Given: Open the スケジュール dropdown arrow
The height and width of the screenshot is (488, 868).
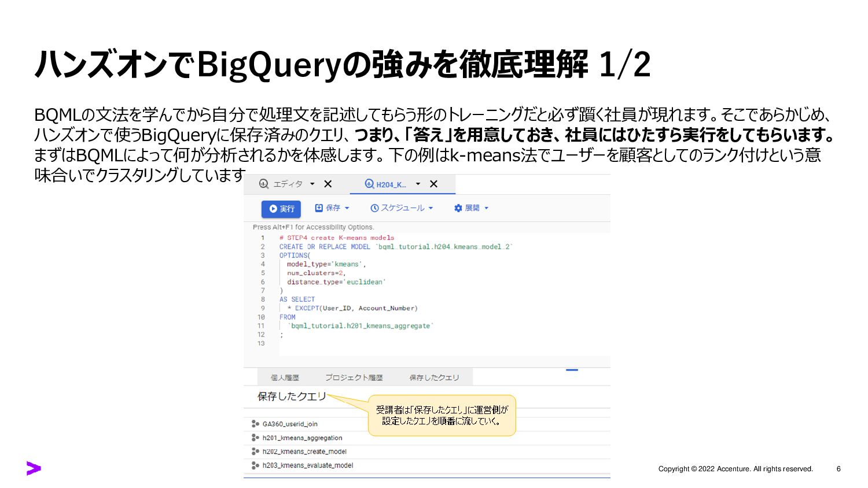Looking at the screenshot, I should [431, 208].
